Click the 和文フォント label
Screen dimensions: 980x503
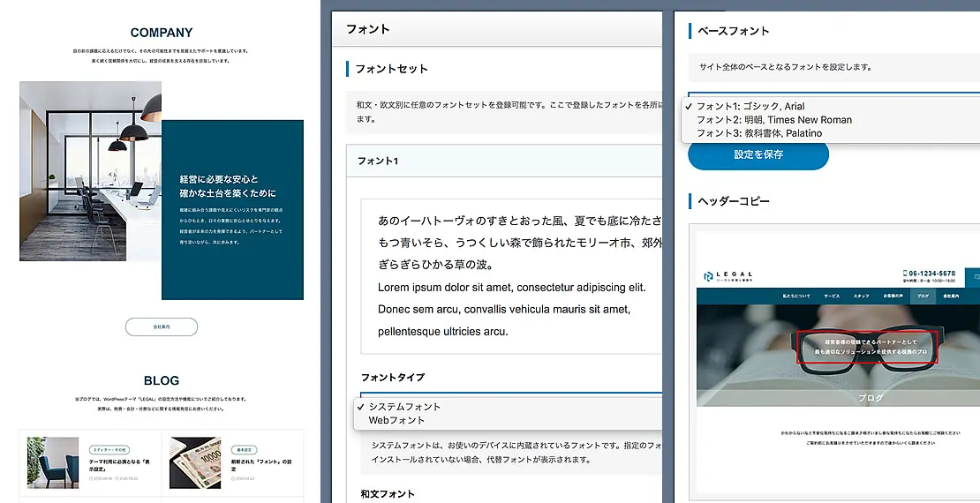point(388,493)
